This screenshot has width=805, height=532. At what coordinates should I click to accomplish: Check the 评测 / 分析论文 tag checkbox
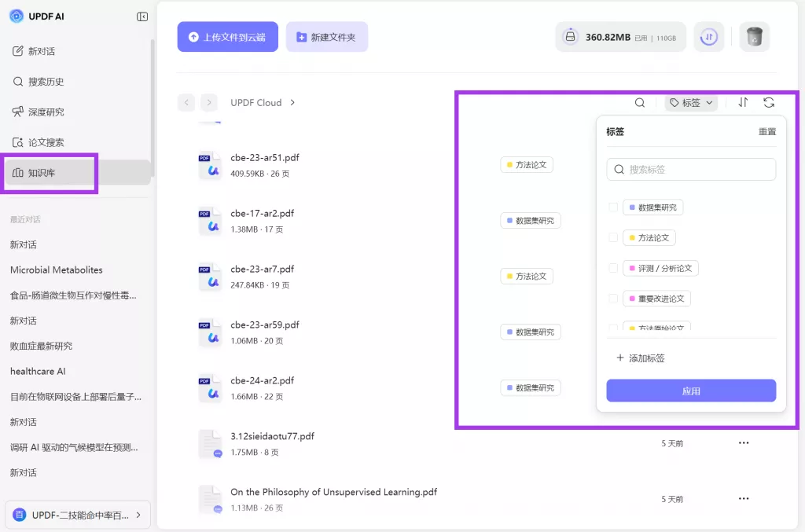(x=613, y=268)
